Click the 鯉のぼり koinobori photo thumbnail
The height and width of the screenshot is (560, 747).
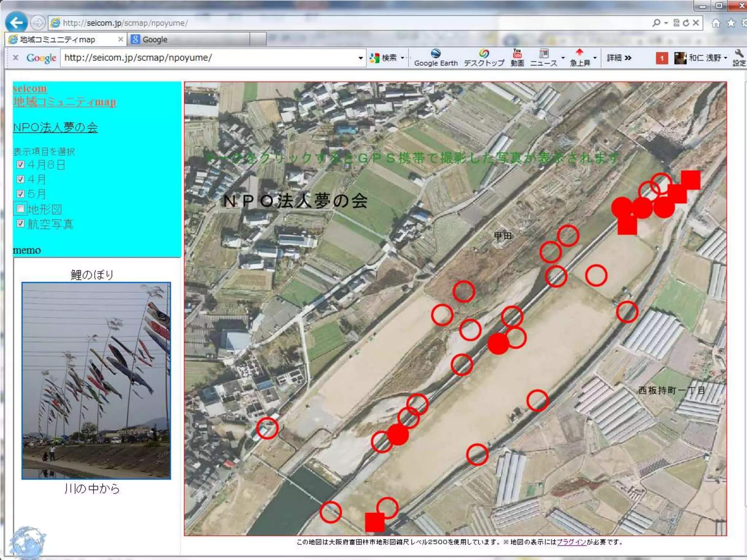point(96,380)
